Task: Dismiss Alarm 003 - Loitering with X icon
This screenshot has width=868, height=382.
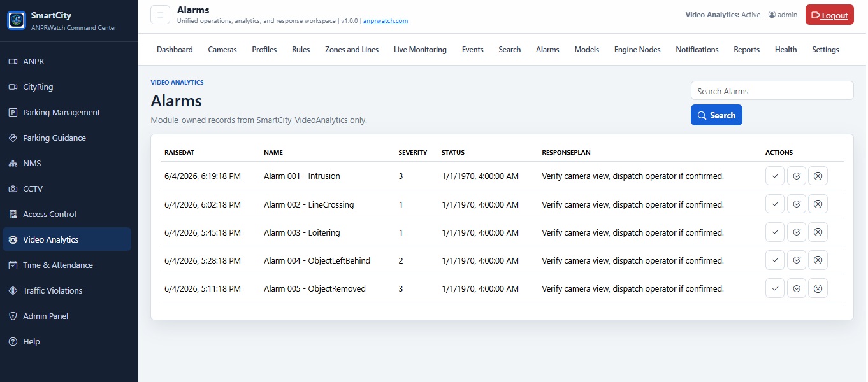Action: click(818, 232)
